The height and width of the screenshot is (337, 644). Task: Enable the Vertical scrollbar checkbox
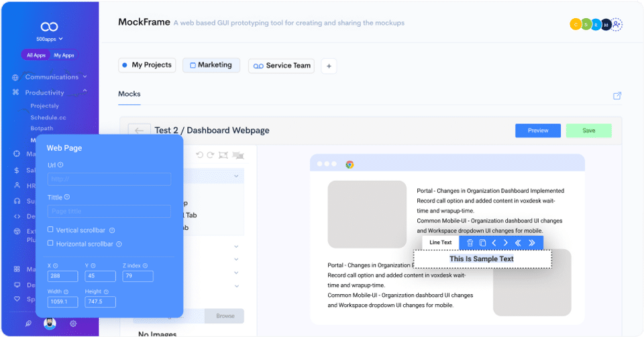[51, 230]
